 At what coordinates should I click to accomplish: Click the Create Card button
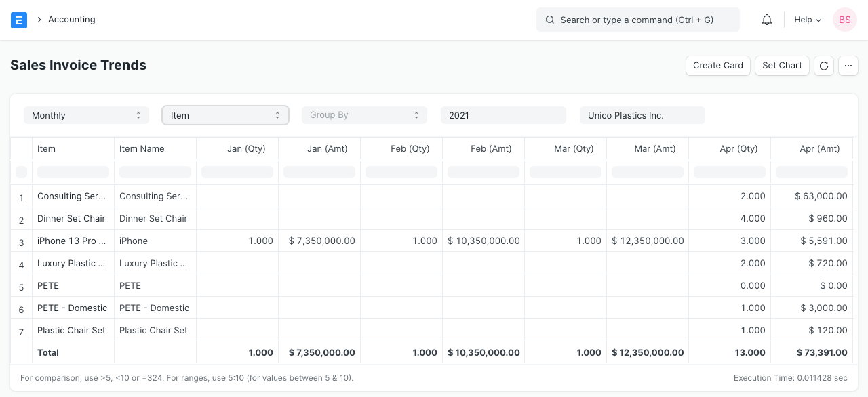coord(718,66)
